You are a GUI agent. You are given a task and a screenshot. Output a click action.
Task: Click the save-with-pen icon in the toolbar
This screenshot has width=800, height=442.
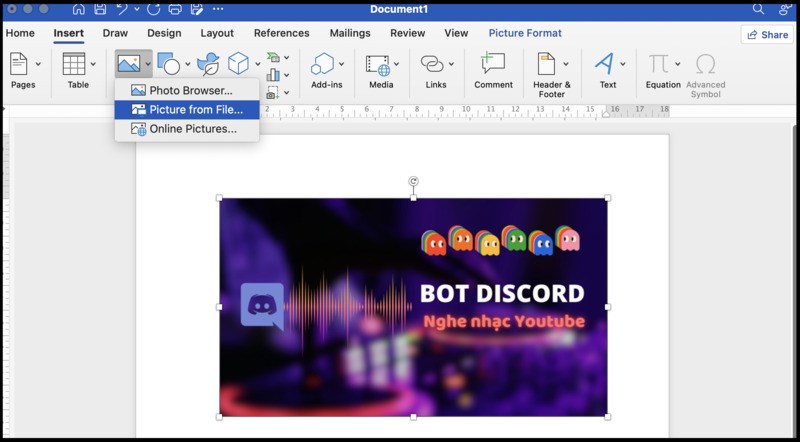point(196,9)
